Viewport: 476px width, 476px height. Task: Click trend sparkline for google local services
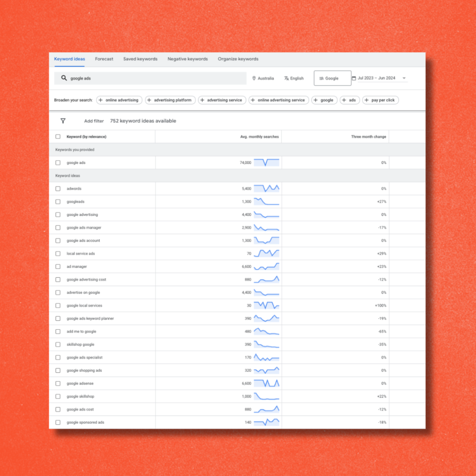(267, 305)
